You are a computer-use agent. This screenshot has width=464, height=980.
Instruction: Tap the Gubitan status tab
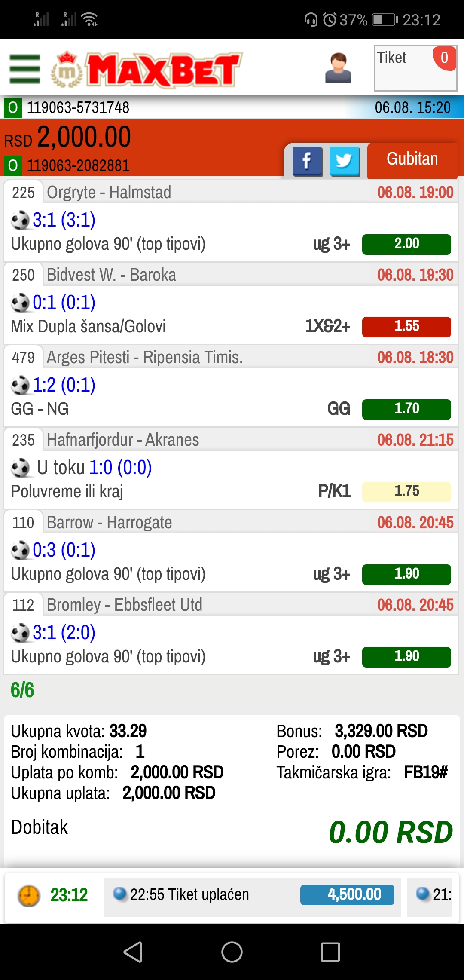click(x=412, y=159)
